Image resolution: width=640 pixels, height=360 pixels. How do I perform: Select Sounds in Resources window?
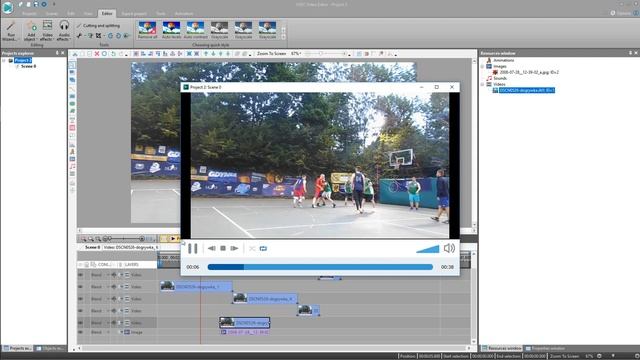coord(500,78)
